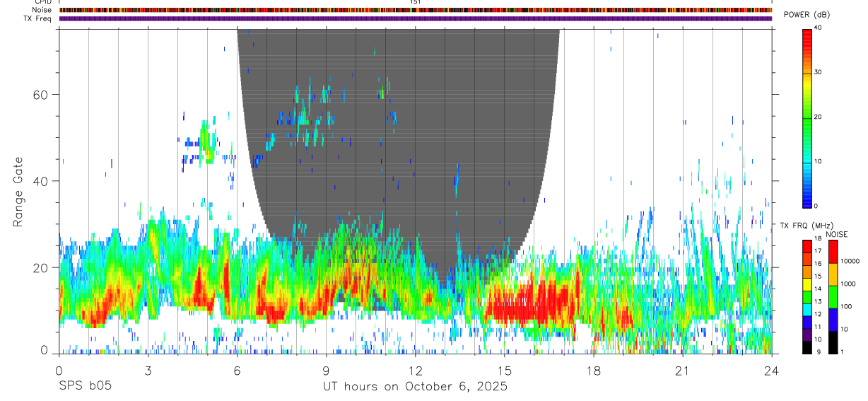Click the NOISE legend title
Screen dimensions: 868x401
tap(838, 234)
